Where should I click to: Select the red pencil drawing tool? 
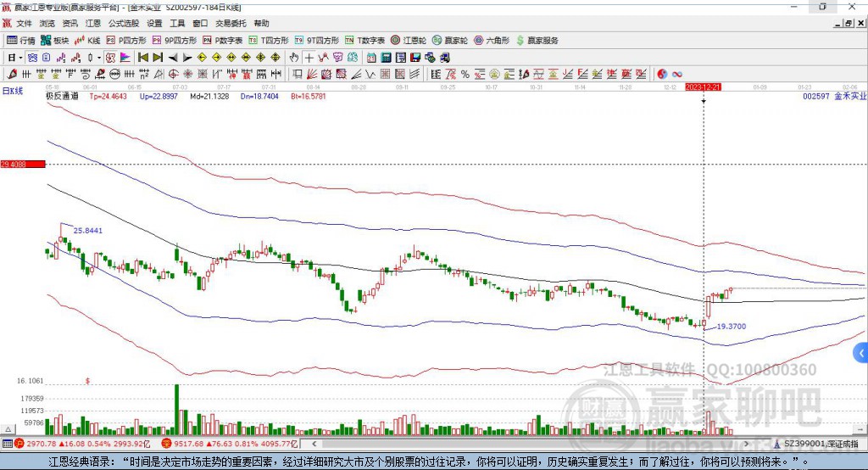12,74
